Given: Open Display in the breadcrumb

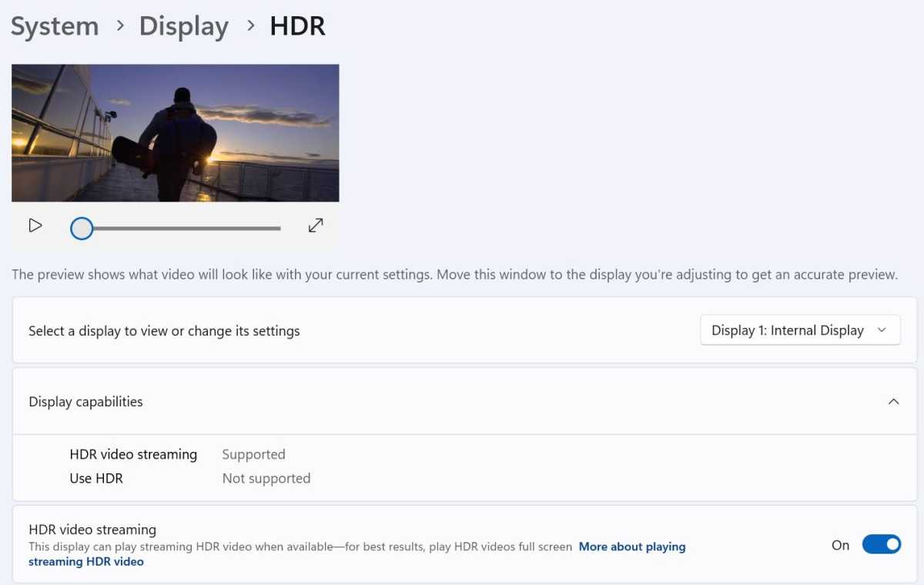Looking at the screenshot, I should [x=184, y=26].
